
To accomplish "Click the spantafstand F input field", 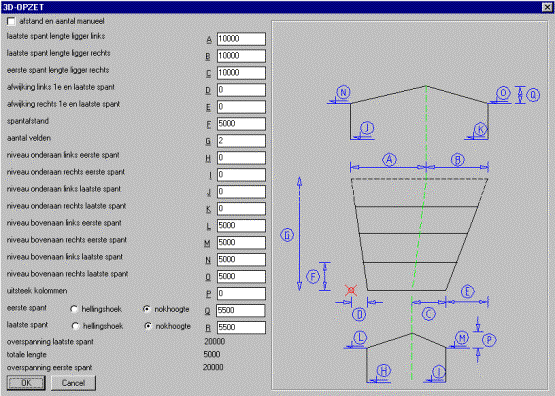I will [x=241, y=124].
